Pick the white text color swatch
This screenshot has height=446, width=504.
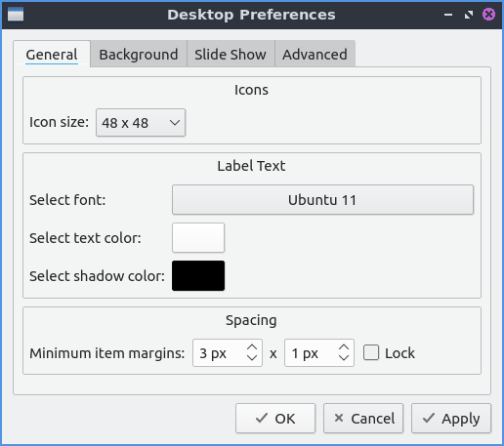click(x=198, y=238)
